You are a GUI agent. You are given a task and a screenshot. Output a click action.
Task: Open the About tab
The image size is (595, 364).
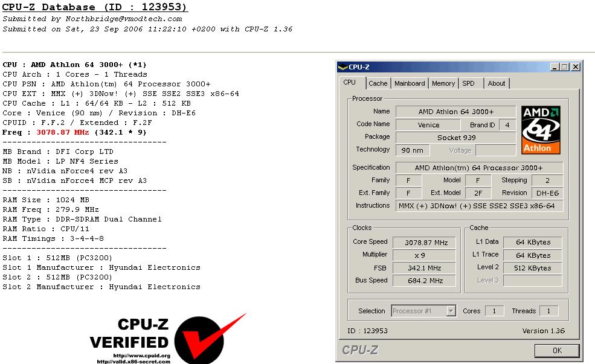[x=497, y=83]
